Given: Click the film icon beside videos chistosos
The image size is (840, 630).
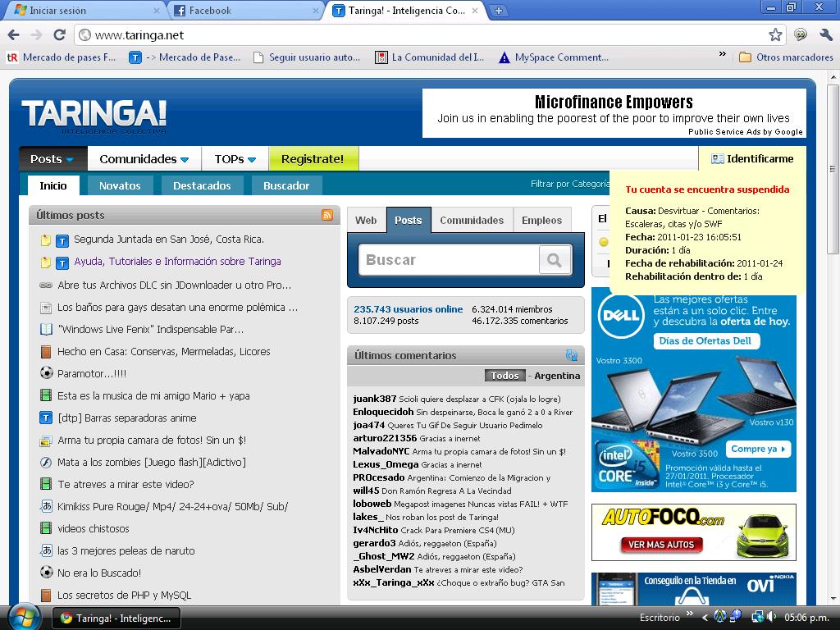Looking at the screenshot, I should coord(46,528).
